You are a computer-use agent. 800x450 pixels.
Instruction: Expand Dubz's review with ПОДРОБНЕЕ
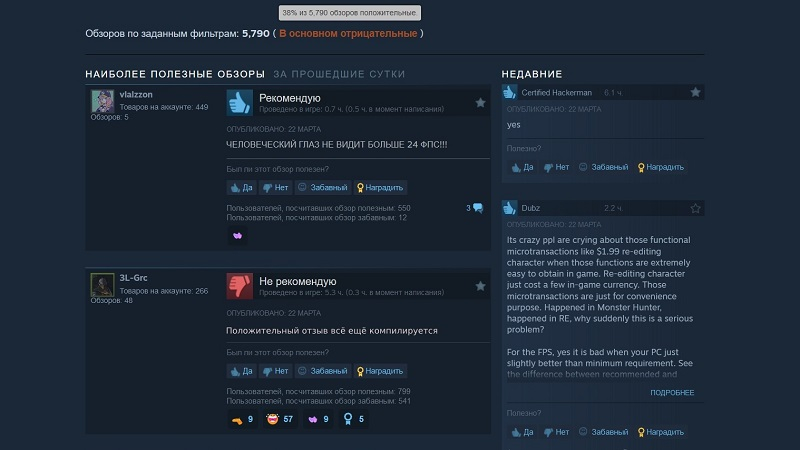[x=672, y=392]
